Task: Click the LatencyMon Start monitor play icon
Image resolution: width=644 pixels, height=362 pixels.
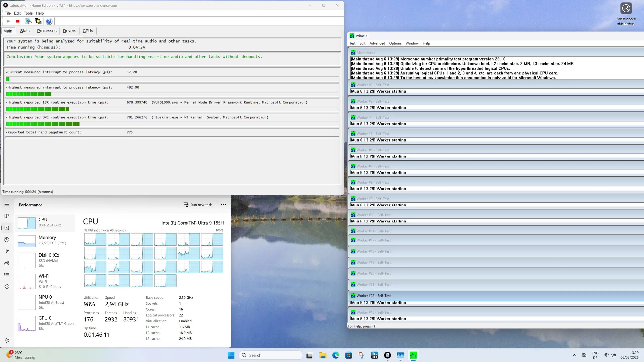Action: coord(8,21)
